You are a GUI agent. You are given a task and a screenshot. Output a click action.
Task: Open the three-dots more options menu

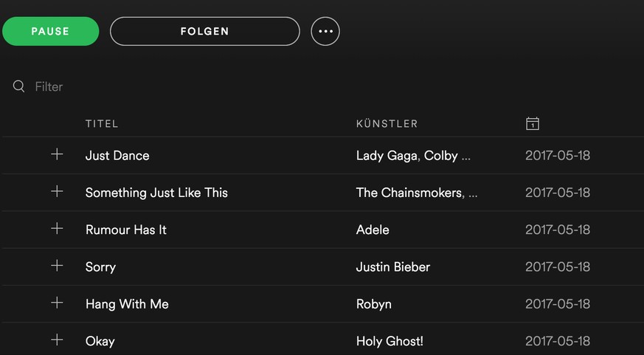(325, 32)
